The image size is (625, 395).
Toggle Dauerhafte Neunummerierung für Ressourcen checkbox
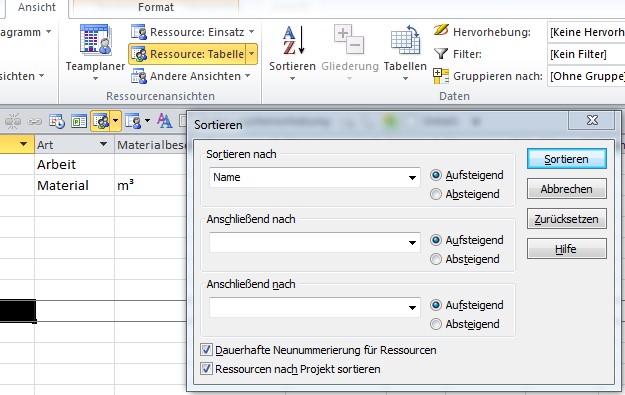click(206, 350)
